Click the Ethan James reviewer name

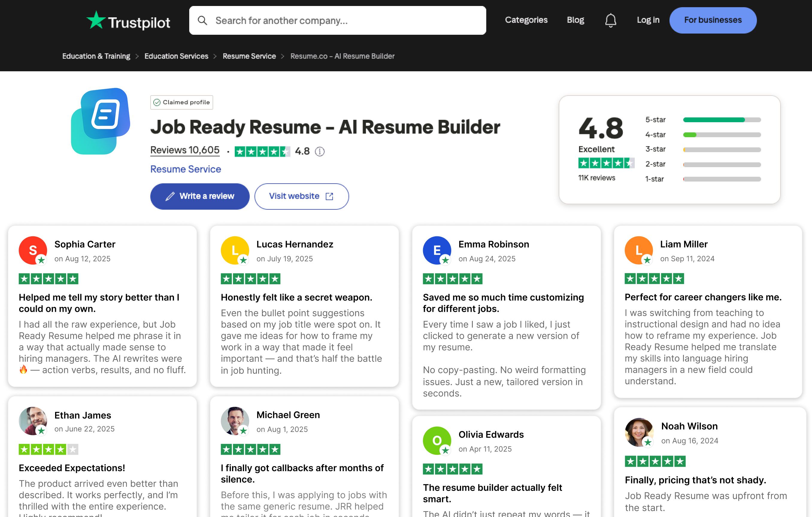coord(83,415)
